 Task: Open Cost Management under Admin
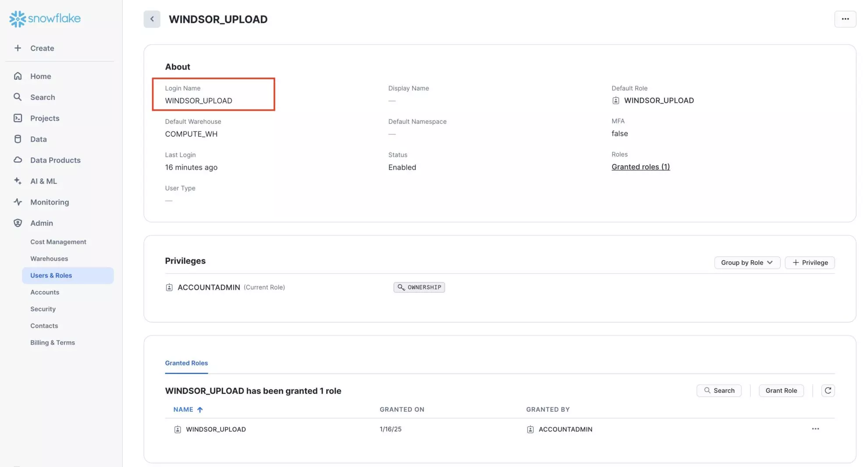coord(58,242)
